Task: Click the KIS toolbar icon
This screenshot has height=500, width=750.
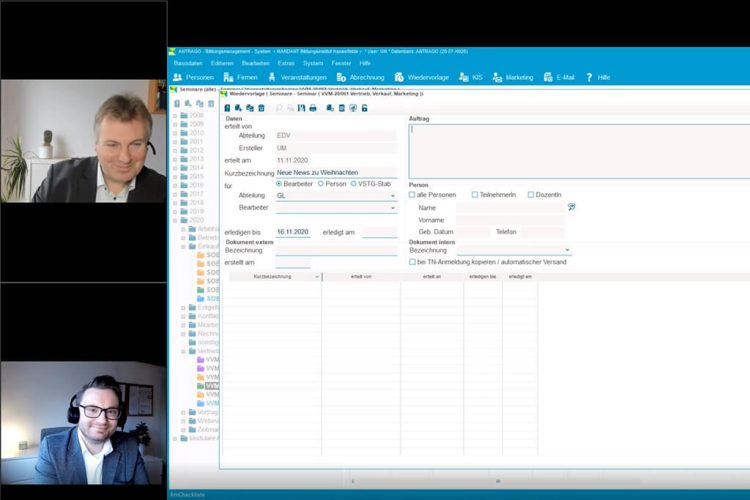Action: click(x=470, y=77)
